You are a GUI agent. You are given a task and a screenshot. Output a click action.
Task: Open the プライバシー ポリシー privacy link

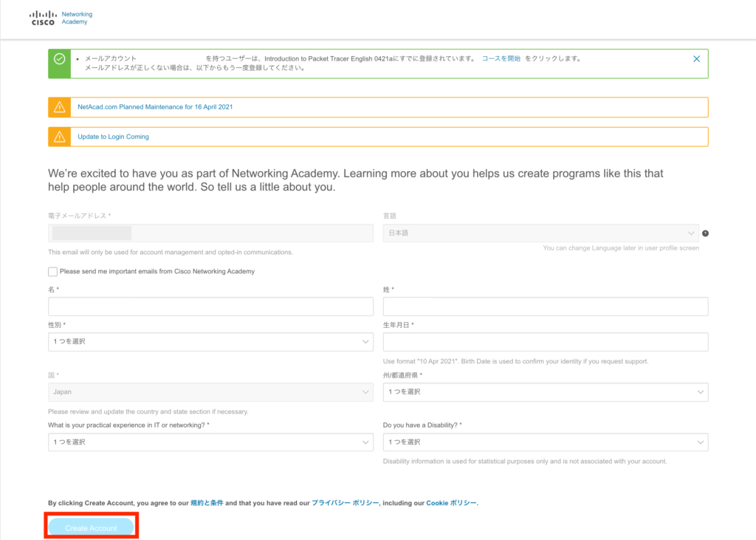point(346,503)
